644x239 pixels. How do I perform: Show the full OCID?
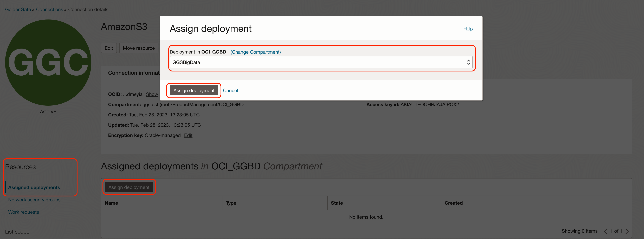(x=152, y=94)
